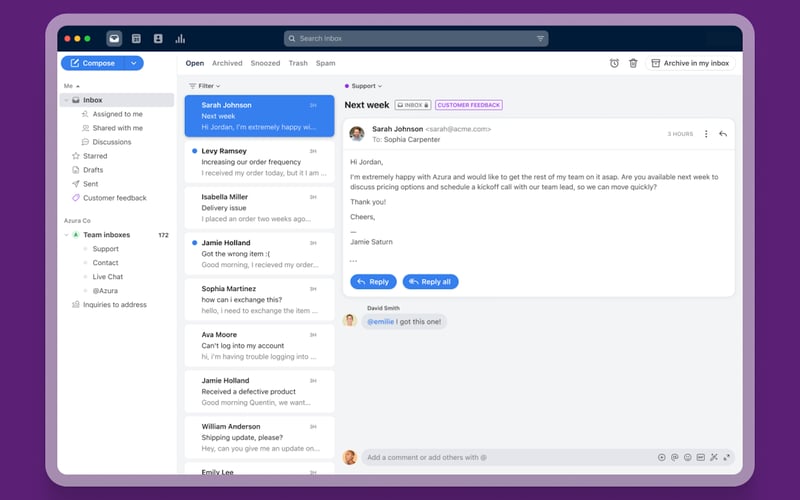800x500 pixels.
Task: Open the Contact team inbox
Action: [x=105, y=262]
